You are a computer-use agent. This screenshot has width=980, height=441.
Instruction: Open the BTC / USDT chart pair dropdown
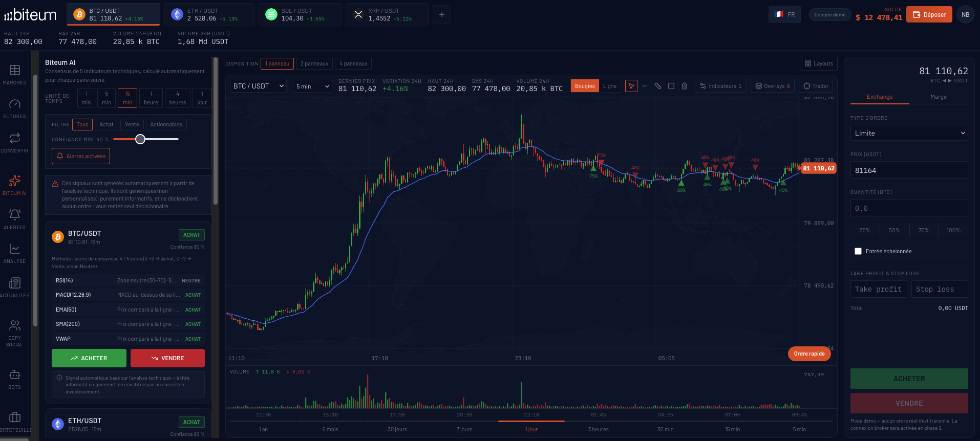coord(259,86)
